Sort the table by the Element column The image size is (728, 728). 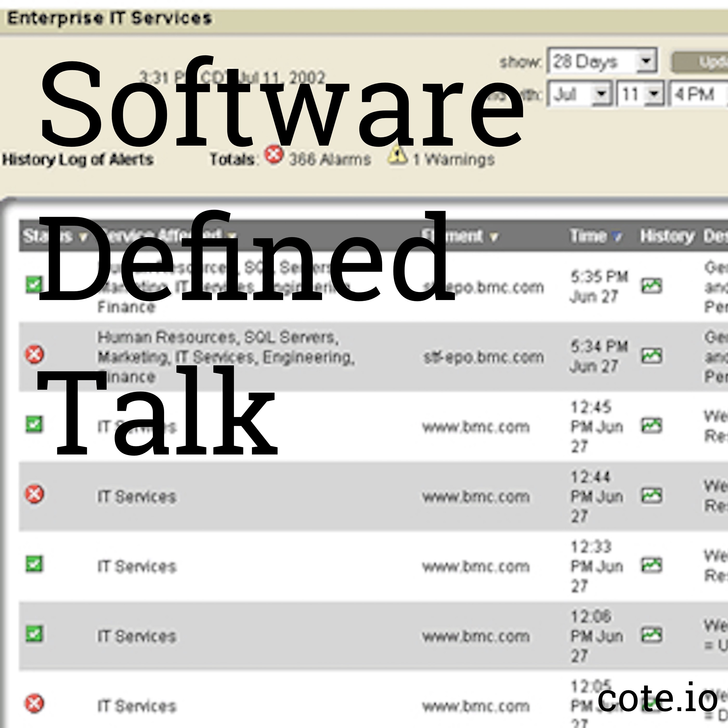pos(460,236)
